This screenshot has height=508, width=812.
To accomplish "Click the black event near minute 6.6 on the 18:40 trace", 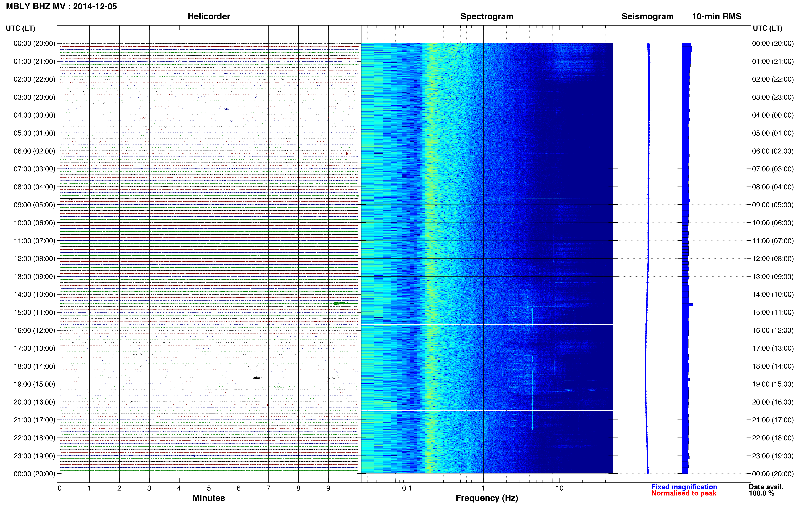I will pyautogui.click(x=257, y=378).
